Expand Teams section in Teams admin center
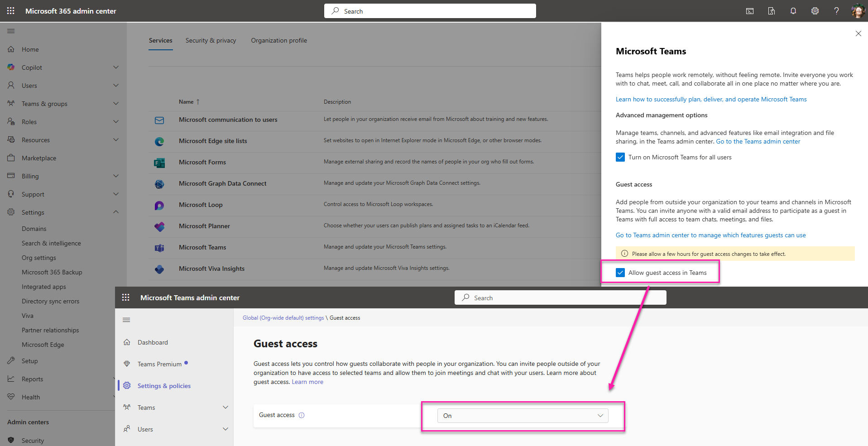 pyautogui.click(x=225, y=407)
